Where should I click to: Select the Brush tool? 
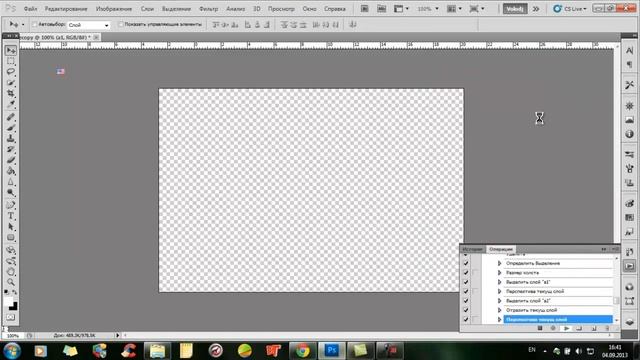(11, 128)
